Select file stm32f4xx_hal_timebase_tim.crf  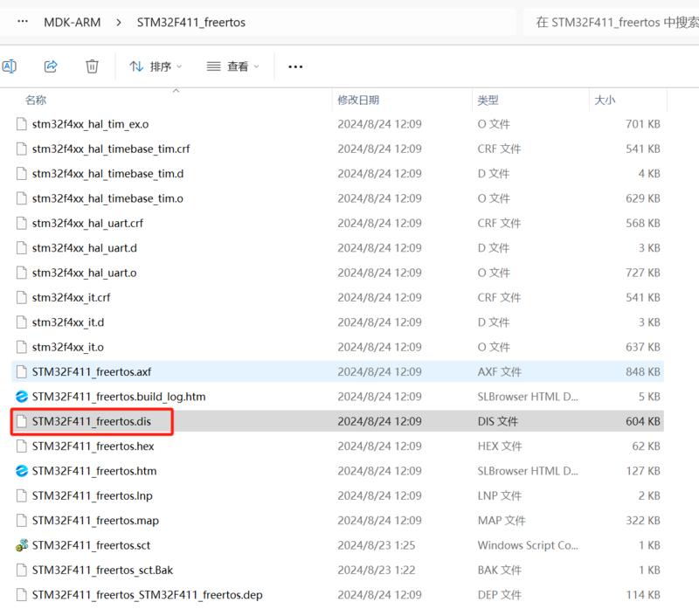click(337, 149)
